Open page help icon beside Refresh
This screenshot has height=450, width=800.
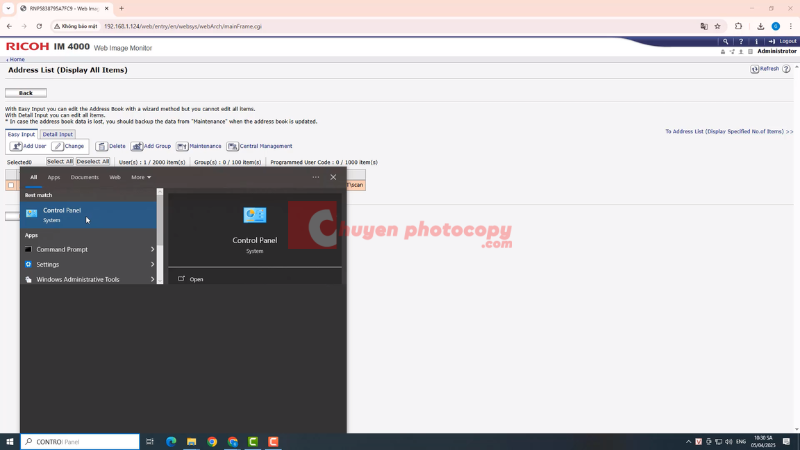pyautogui.click(x=786, y=69)
